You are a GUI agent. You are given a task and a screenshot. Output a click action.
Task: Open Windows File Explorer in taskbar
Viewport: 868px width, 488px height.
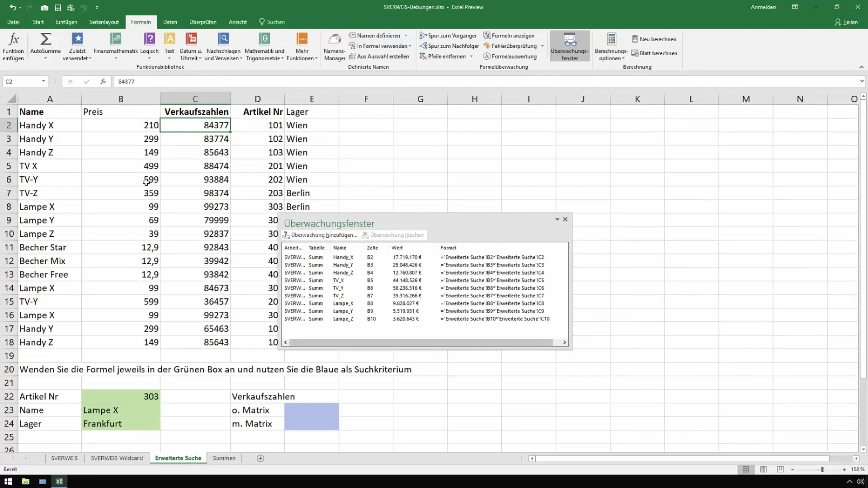pos(25,481)
